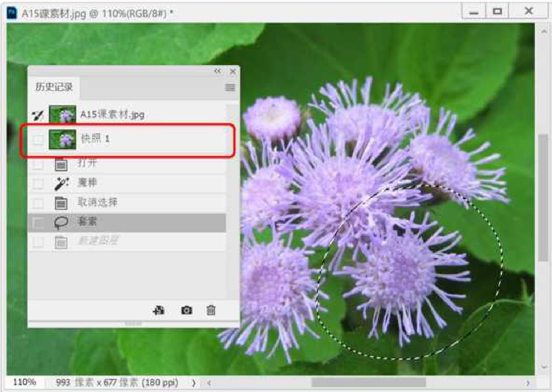Click the horizontal scrollbar thumb

tap(368, 382)
